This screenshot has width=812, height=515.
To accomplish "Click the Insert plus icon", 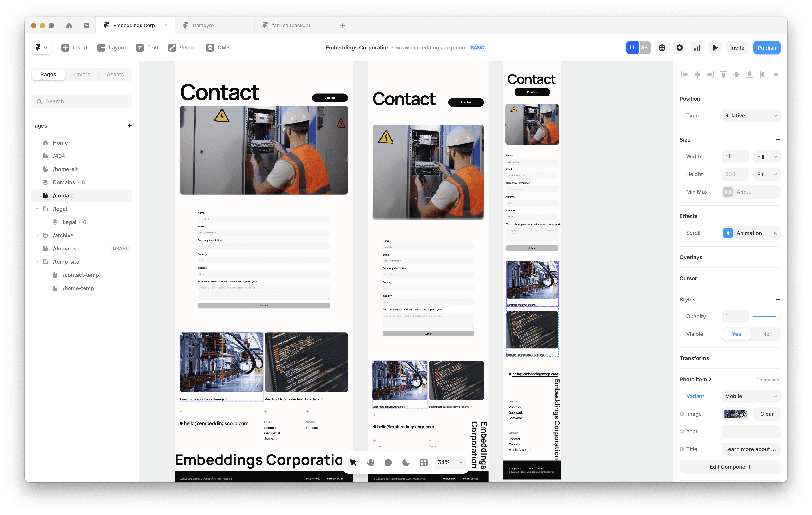I will (x=65, y=48).
